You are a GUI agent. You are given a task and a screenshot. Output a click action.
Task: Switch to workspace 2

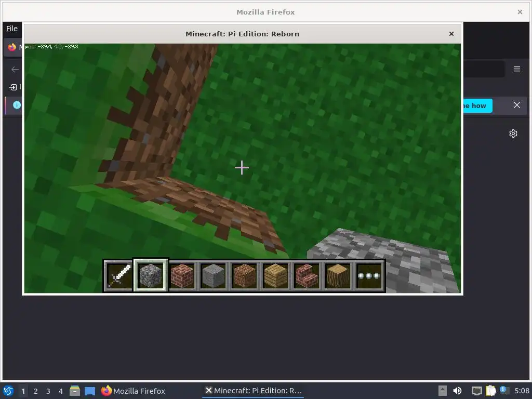point(36,391)
